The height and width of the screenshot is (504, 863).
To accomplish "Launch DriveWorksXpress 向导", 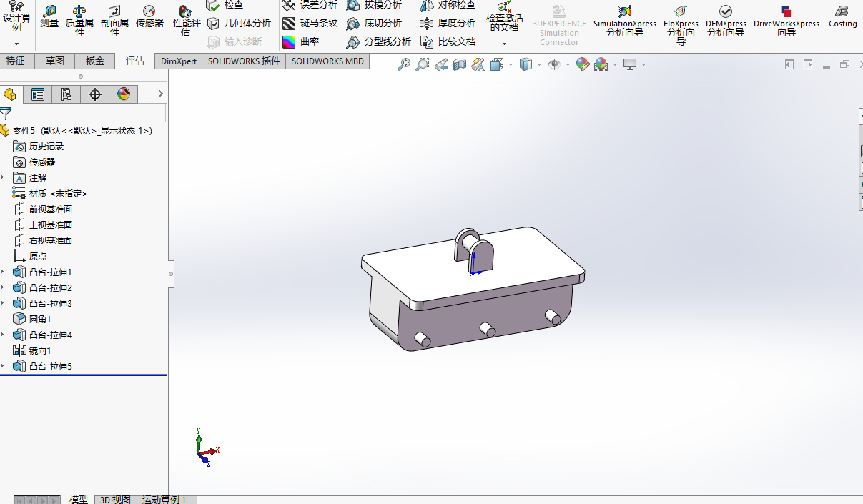I will (786, 21).
